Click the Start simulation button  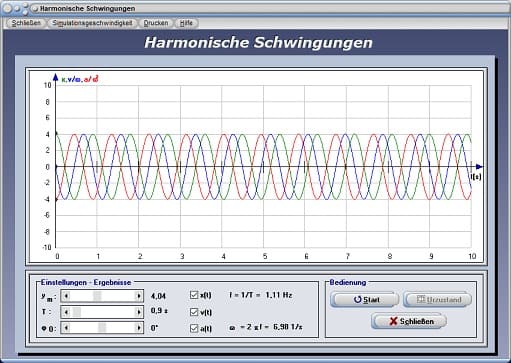coord(365,299)
